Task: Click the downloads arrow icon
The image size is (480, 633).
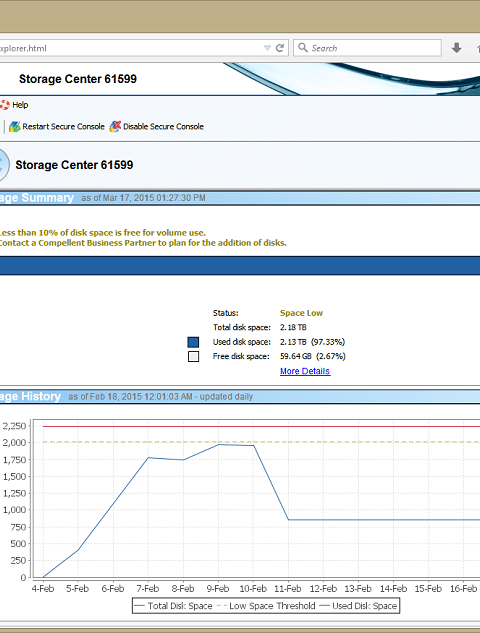Action: 457,48
